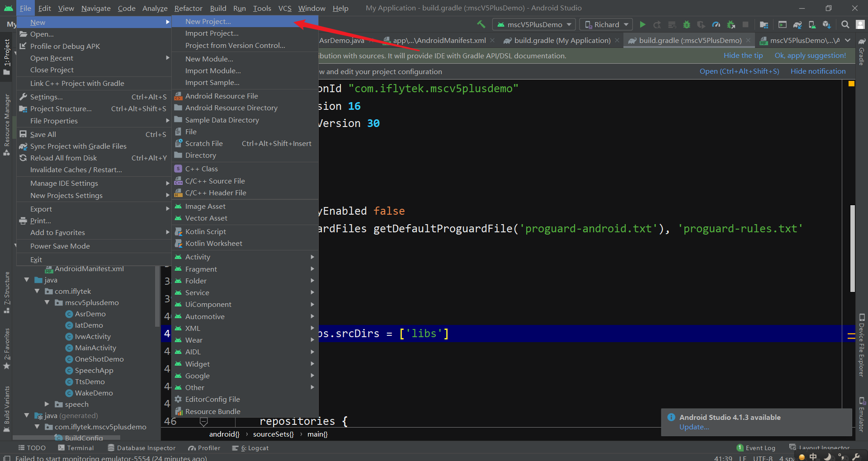Click the Stop square icon in toolbar

[x=745, y=24]
